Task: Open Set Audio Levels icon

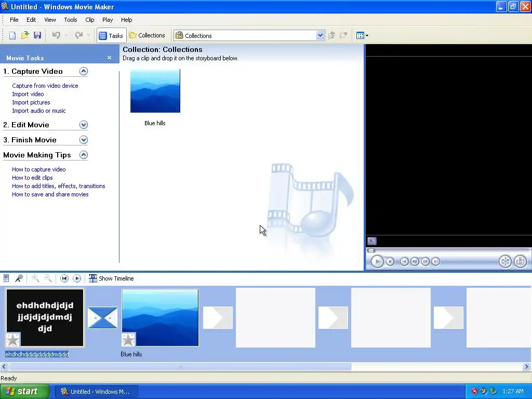Action: tap(6, 278)
